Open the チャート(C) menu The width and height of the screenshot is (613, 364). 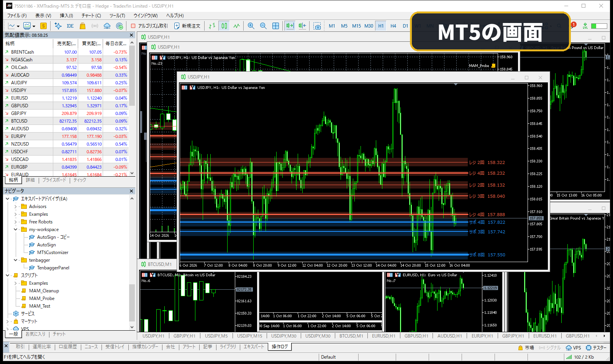tap(91, 16)
